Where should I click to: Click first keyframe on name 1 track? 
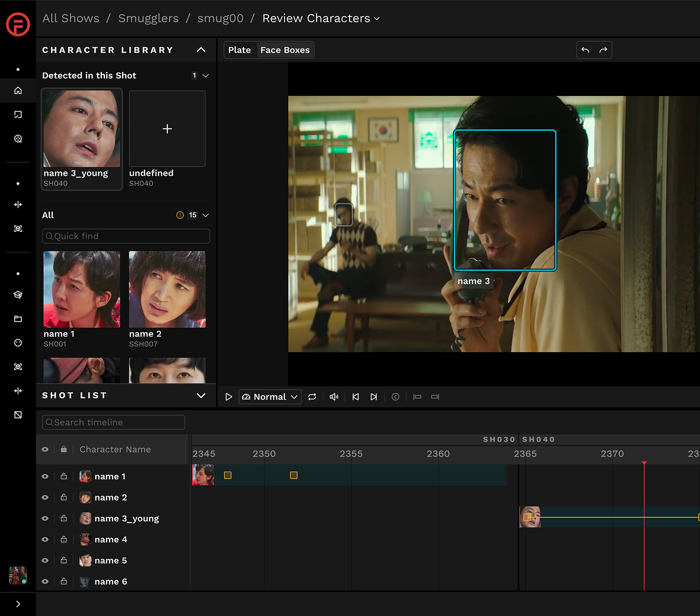click(x=228, y=475)
